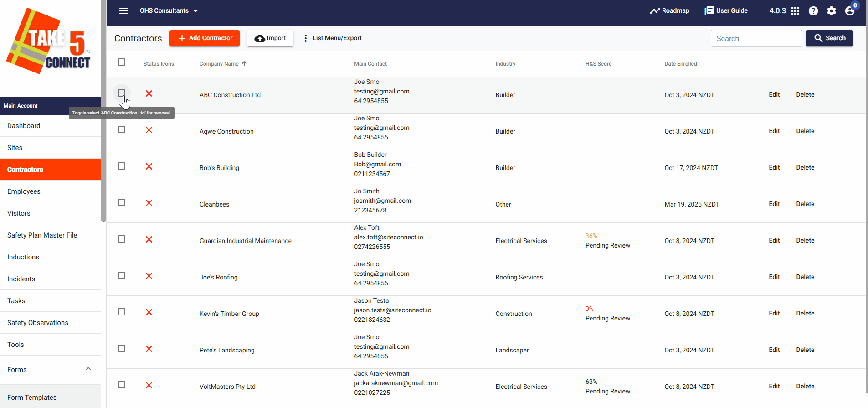Open the hamburger navigation menu
The image size is (868, 408).
(123, 11)
